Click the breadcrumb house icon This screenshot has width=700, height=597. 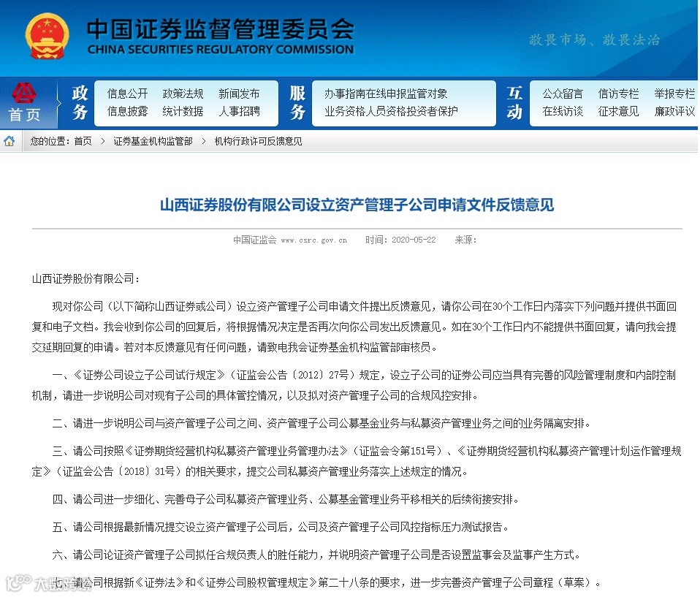9,141
